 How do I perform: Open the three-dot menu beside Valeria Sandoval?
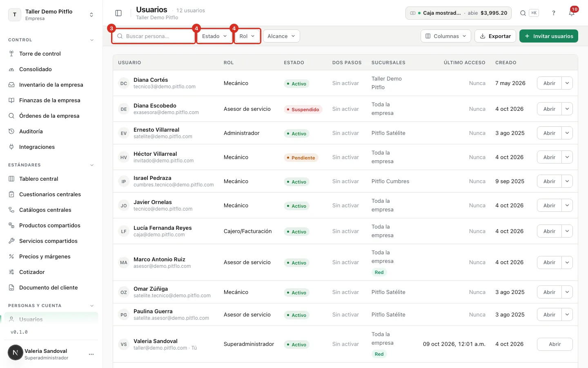pyautogui.click(x=91, y=354)
